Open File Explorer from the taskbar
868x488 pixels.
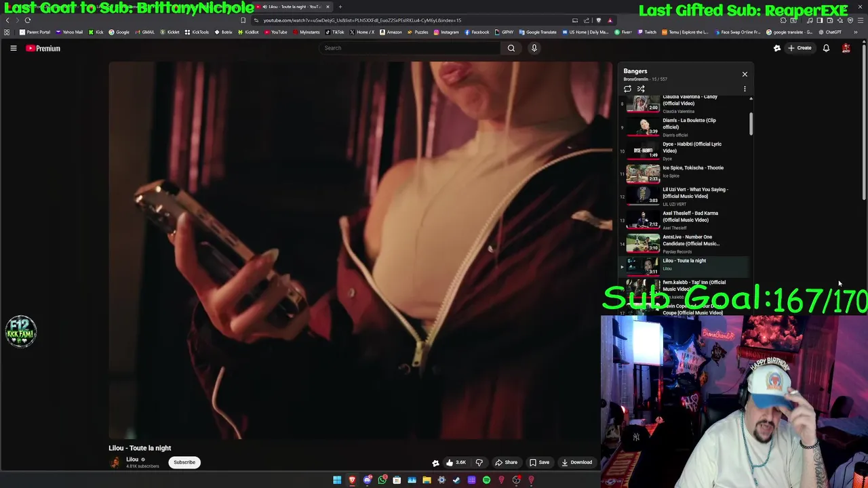click(427, 481)
